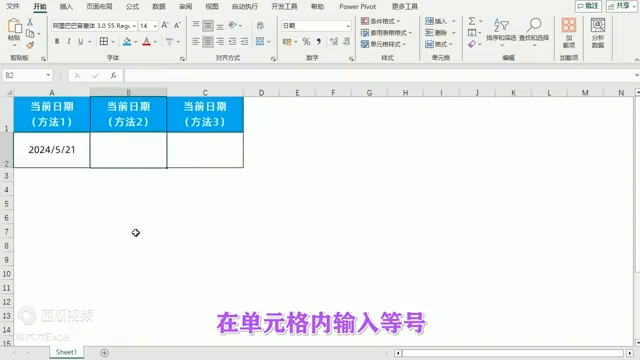Apply comma style
640x360 pixels.
[318, 41]
